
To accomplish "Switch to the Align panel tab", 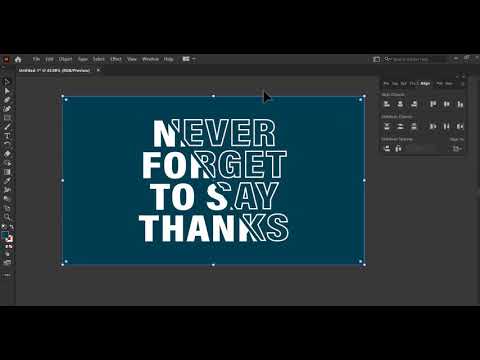I will (x=425, y=84).
